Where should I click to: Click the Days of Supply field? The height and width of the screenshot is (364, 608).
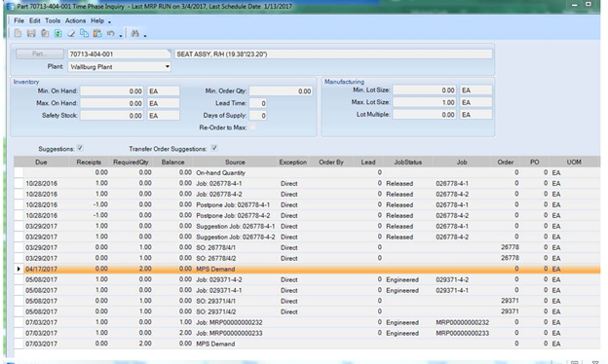258,116
